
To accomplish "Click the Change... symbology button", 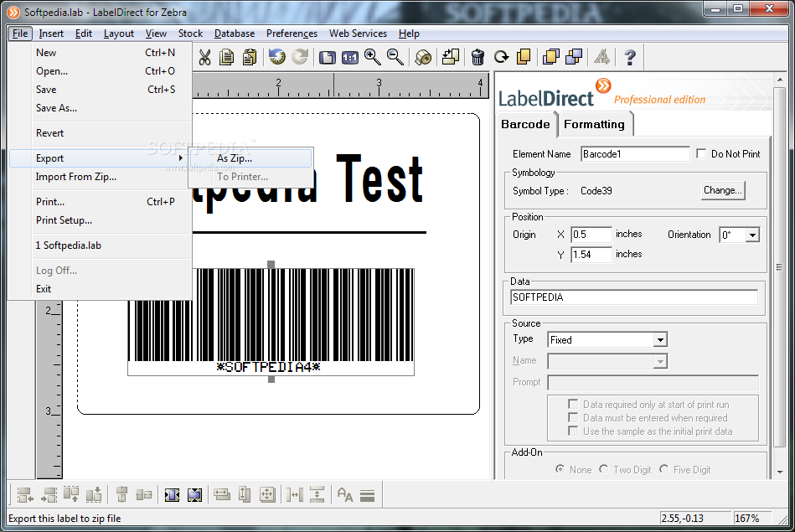I will pyautogui.click(x=723, y=190).
